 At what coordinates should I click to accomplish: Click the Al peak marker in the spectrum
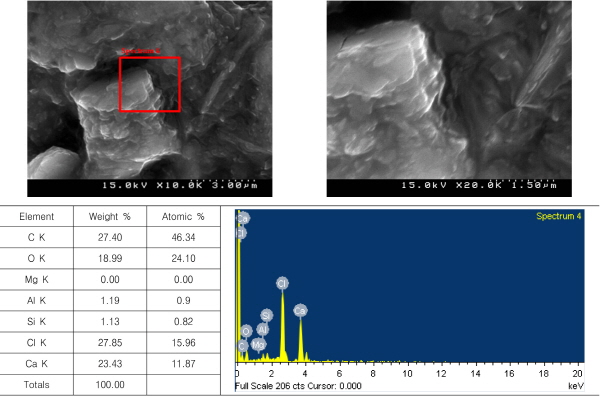(x=262, y=330)
